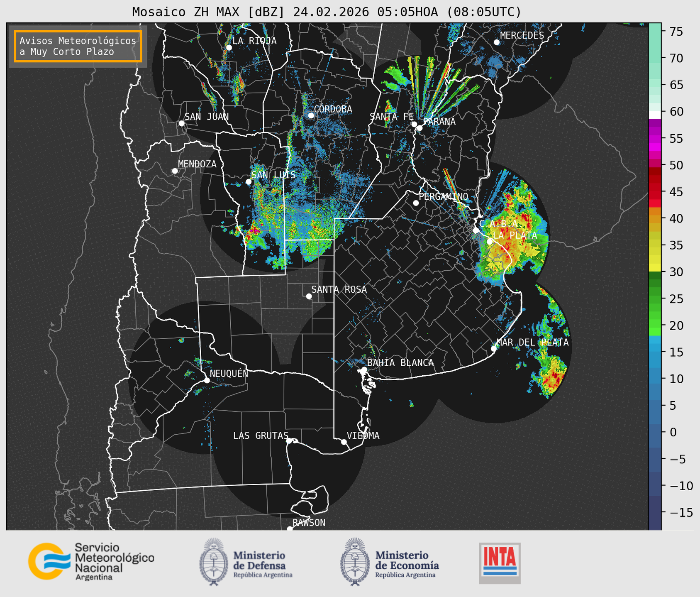Click the INTA logo
The height and width of the screenshot is (597, 700).
500,563
